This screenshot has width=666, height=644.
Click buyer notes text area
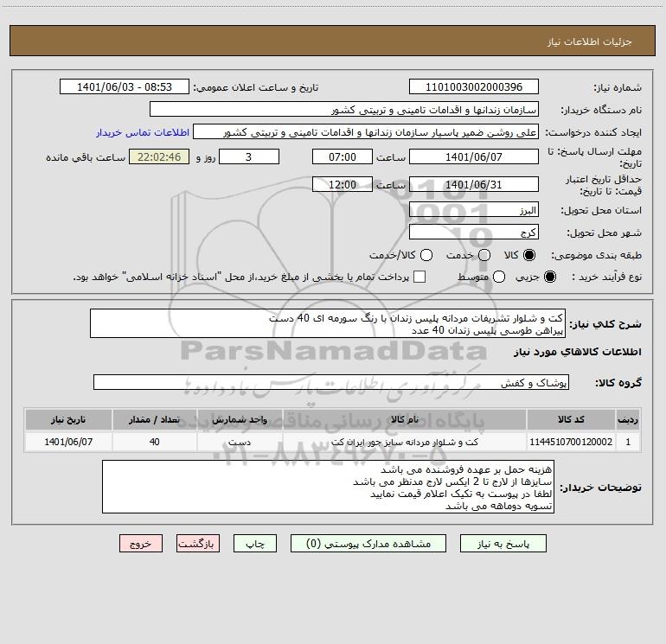[328, 487]
